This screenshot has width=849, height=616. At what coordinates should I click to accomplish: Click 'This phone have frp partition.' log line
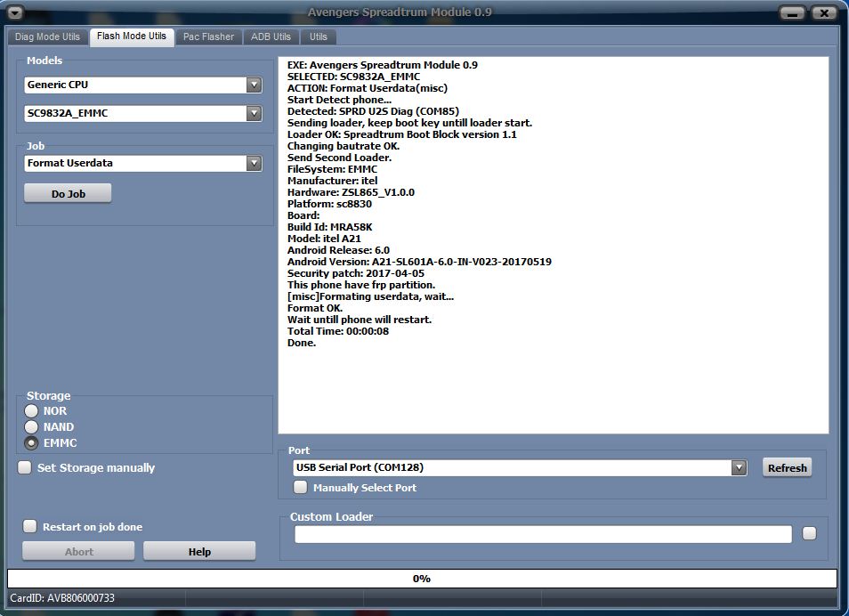point(361,285)
